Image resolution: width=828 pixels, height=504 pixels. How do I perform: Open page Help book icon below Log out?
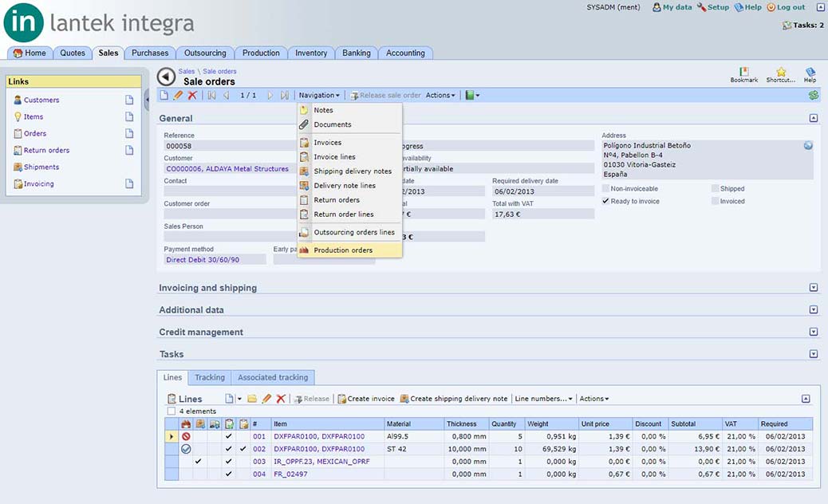click(810, 74)
